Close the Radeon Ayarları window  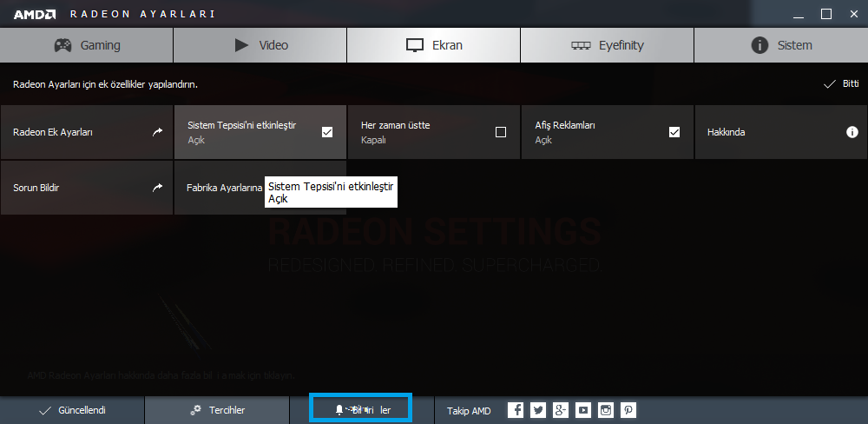(x=853, y=15)
